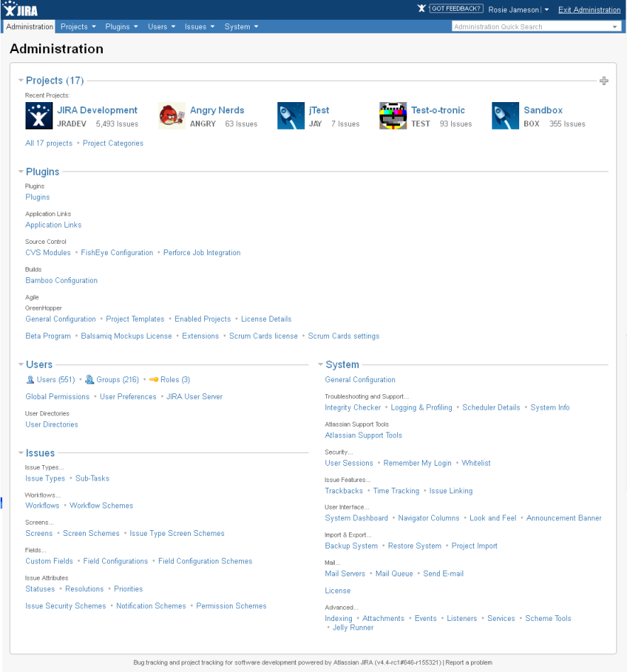Open Time Tracking
This screenshot has height=672, width=627.
[396, 491]
